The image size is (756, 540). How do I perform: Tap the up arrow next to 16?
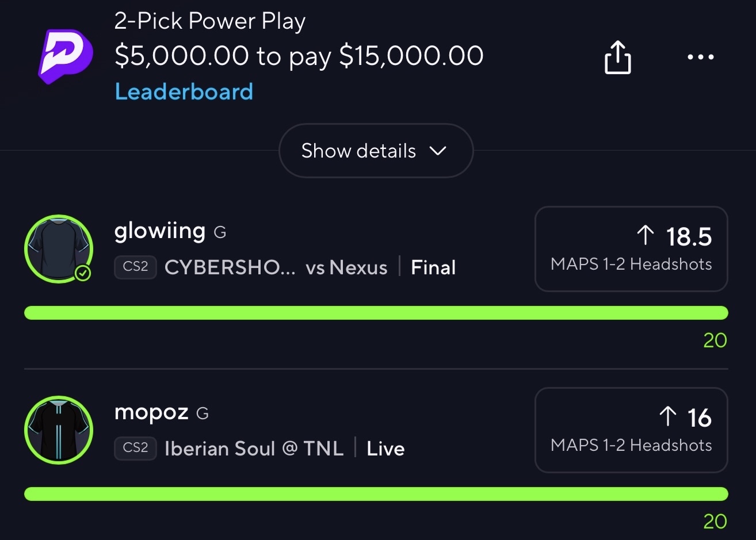coord(667,416)
